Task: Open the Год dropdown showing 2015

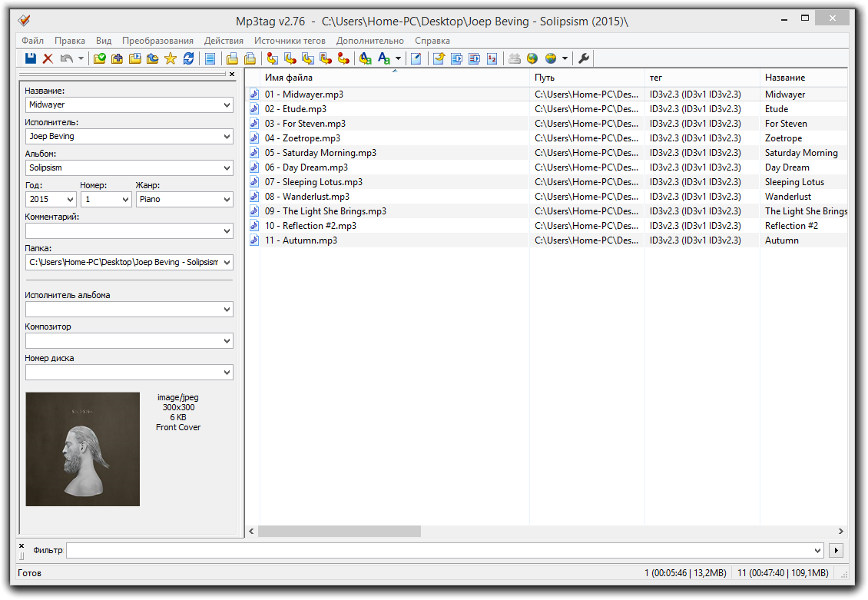Action: click(x=70, y=199)
